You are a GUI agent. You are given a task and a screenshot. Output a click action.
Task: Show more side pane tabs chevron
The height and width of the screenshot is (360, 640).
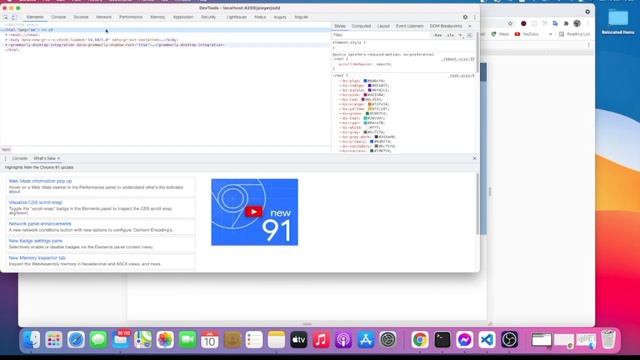coord(469,26)
